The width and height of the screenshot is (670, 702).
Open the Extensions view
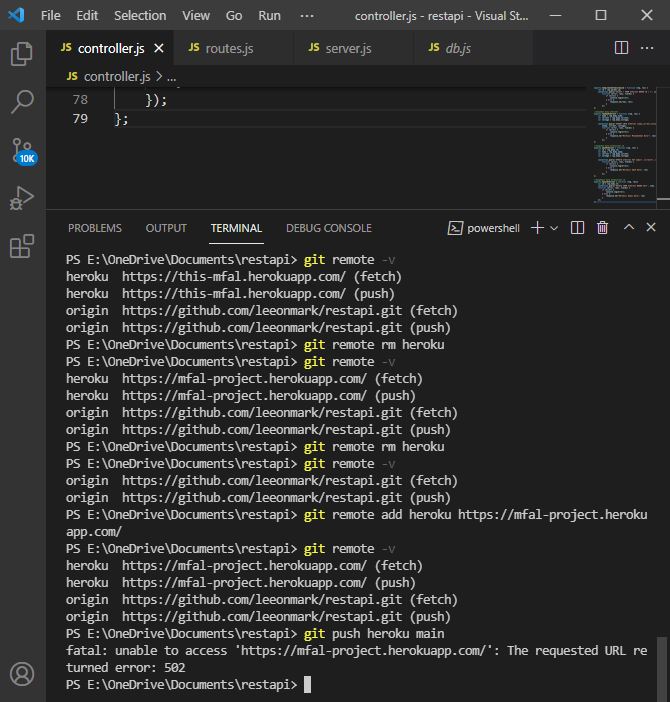click(x=21, y=246)
